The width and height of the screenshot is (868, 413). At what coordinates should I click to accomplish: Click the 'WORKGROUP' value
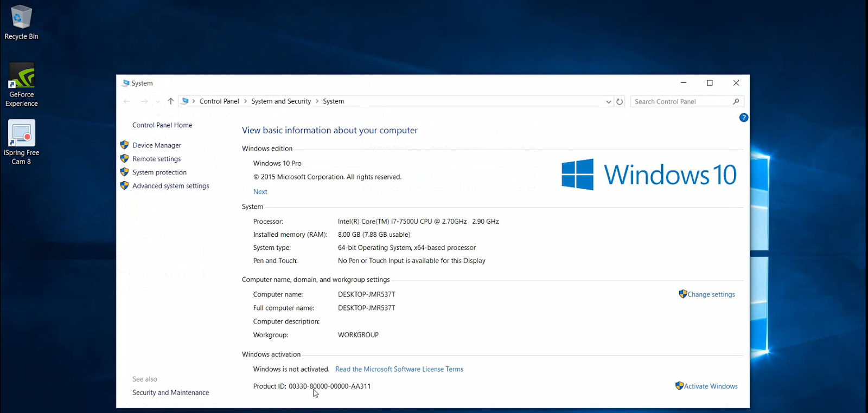(x=358, y=335)
